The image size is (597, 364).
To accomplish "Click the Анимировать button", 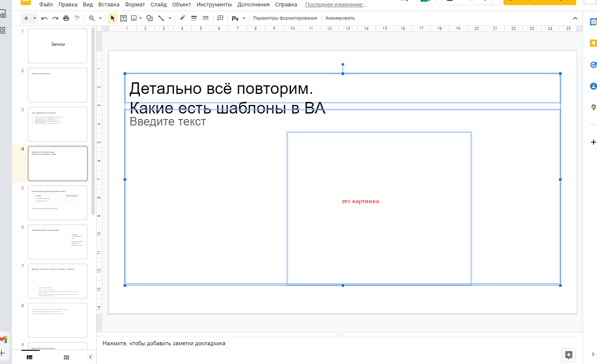I will pos(340,18).
